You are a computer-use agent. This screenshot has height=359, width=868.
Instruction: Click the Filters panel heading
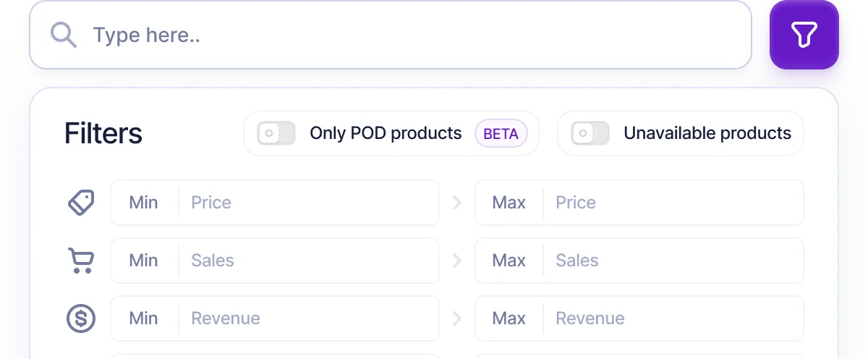pos(103,134)
